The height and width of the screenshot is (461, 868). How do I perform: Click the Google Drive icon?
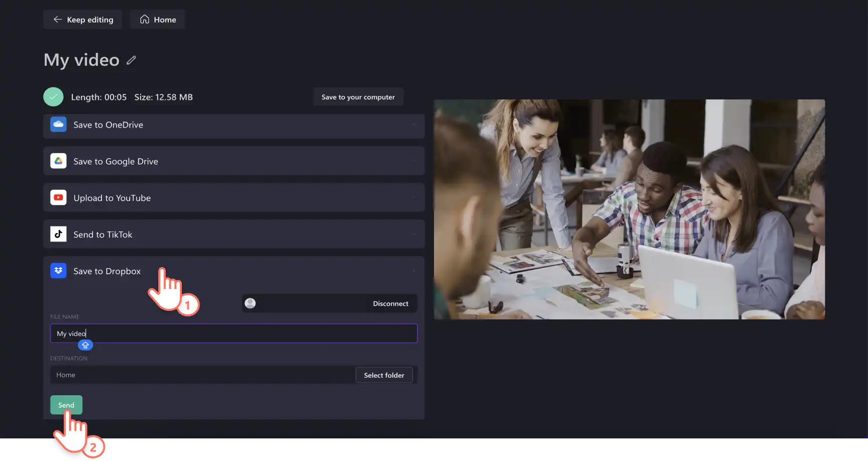[58, 161]
